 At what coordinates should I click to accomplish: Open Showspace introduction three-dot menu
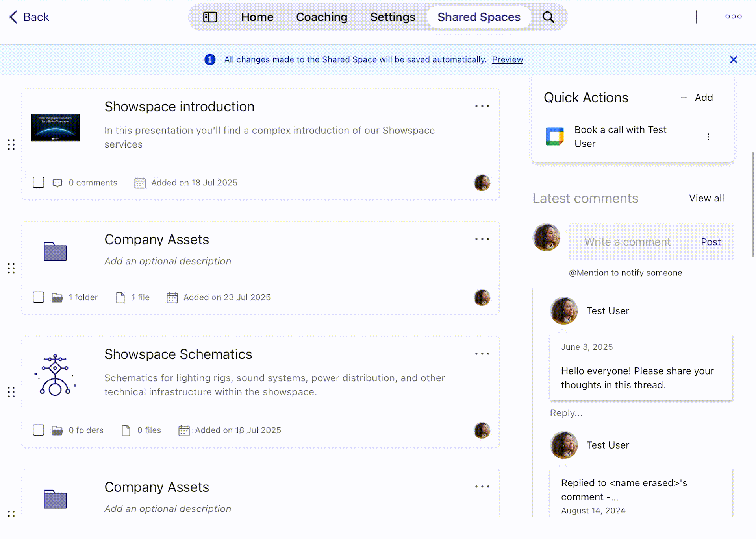pyautogui.click(x=482, y=106)
